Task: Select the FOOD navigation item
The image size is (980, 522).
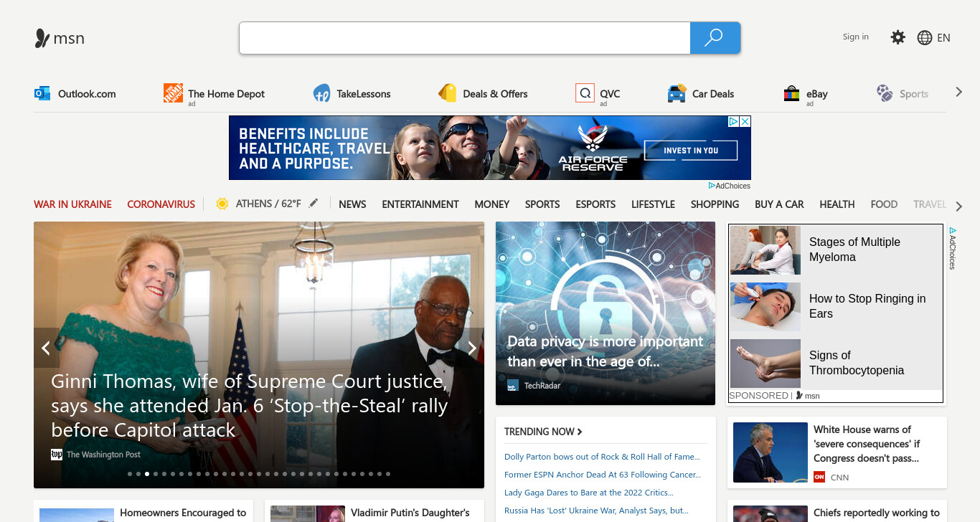Action: point(884,204)
